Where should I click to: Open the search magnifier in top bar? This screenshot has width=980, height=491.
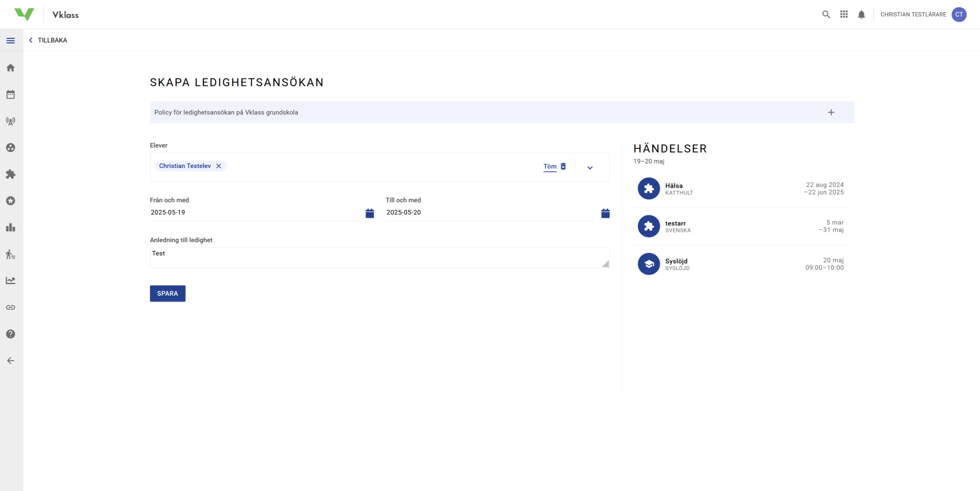(x=826, y=15)
